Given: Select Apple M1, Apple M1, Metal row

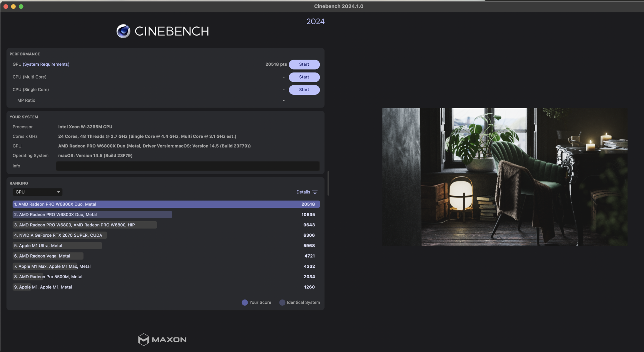Looking at the screenshot, I should 166,287.
